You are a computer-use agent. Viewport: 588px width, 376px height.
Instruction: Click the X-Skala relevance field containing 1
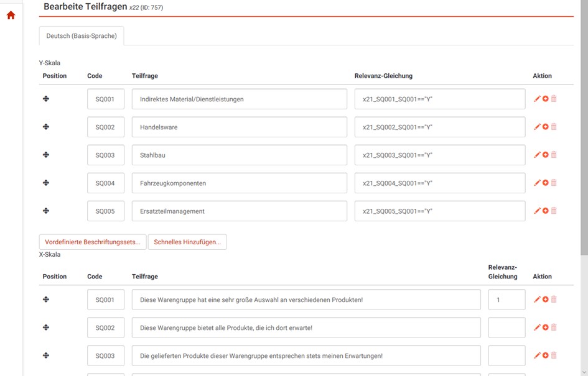[506, 300]
